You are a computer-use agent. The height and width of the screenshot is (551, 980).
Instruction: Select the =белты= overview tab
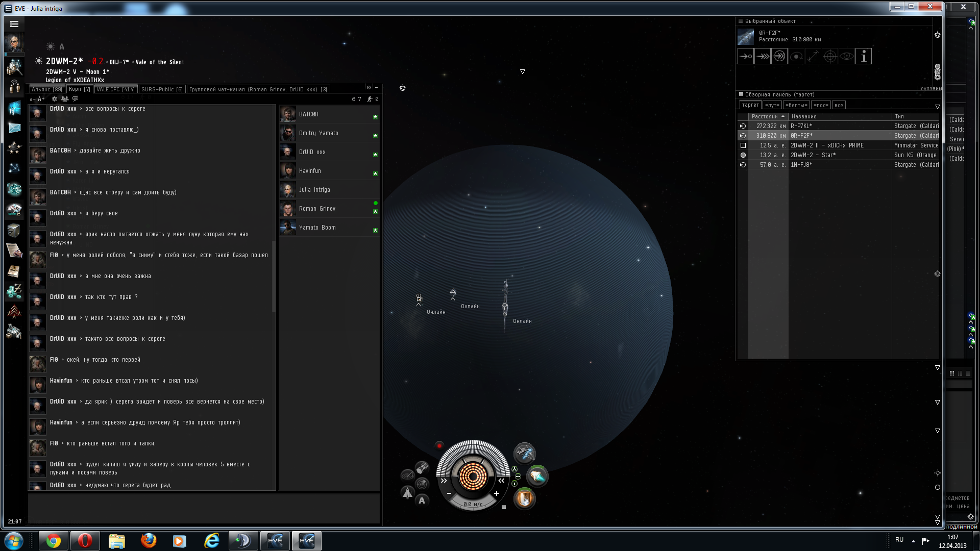click(x=796, y=105)
